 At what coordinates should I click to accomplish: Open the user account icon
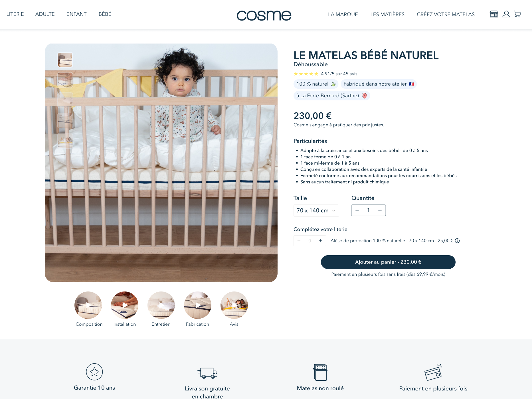pyautogui.click(x=506, y=14)
